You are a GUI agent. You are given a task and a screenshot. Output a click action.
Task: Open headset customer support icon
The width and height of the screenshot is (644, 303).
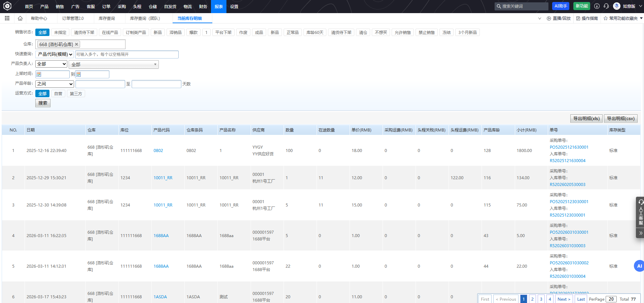click(606, 6)
